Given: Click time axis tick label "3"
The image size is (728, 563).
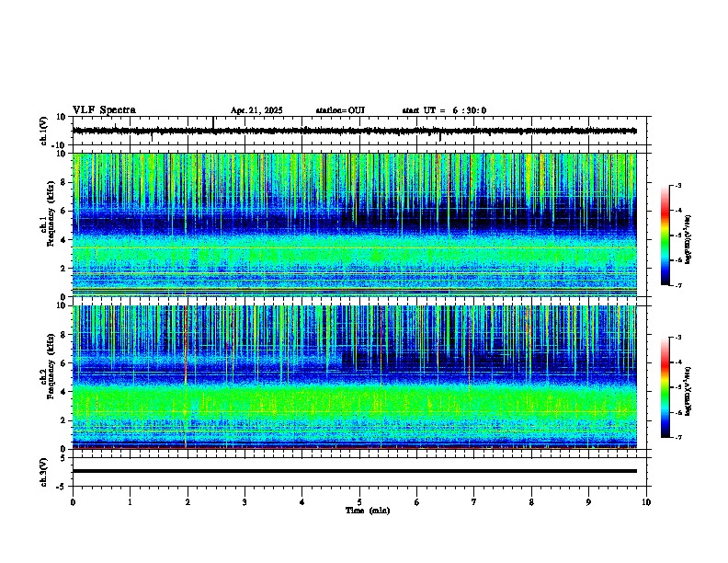Looking at the screenshot, I should pos(245,502).
